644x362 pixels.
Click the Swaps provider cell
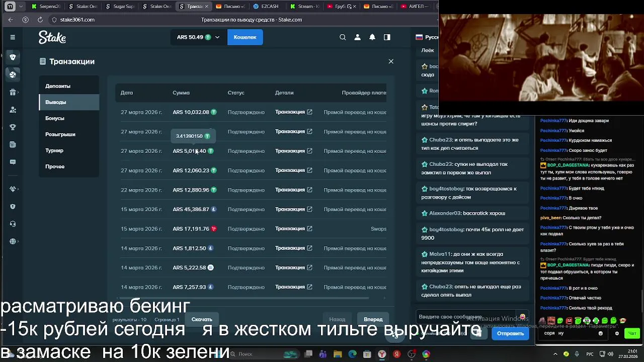[x=378, y=229]
